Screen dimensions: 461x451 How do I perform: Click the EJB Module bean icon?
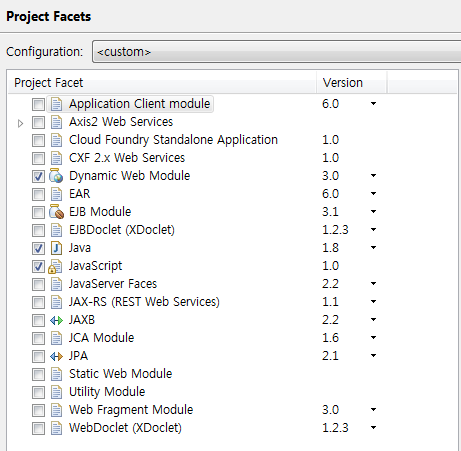[x=56, y=212]
